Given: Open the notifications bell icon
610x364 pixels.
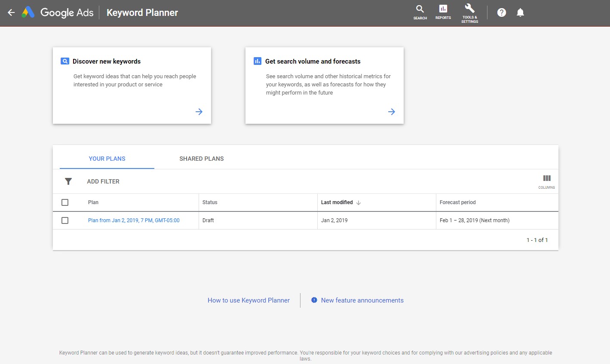Looking at the screenshot, I should coord(520,12).
